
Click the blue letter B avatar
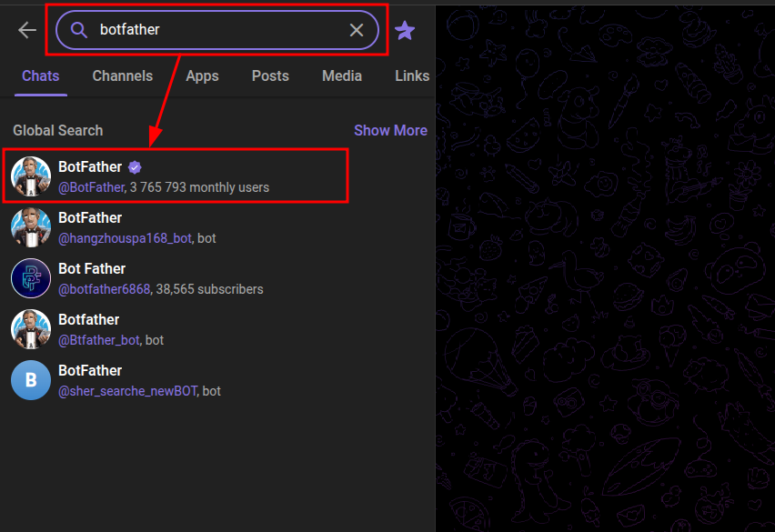31,380
